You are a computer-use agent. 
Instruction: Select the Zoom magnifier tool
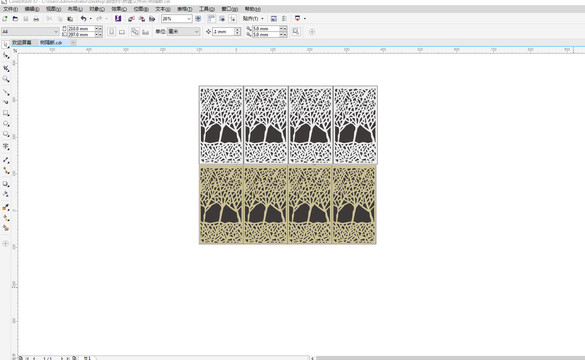point(6,79)
